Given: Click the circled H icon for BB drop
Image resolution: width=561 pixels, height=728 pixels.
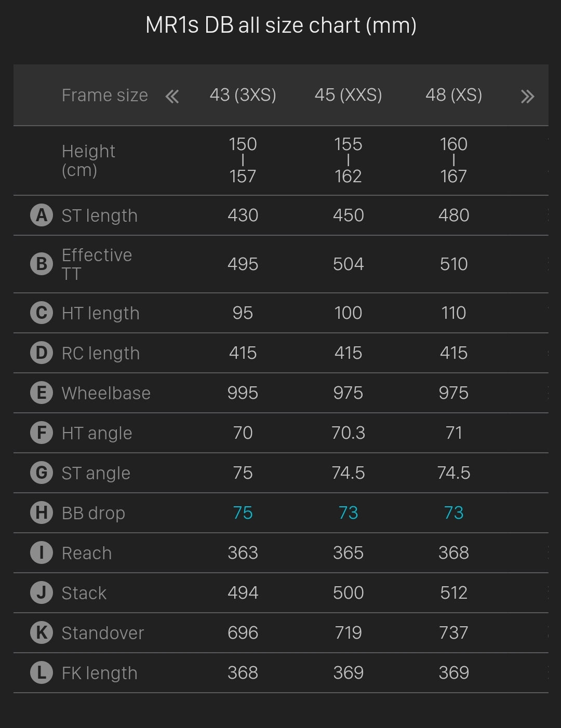Looking at the screenshot, I should click(x=42, y=513).
